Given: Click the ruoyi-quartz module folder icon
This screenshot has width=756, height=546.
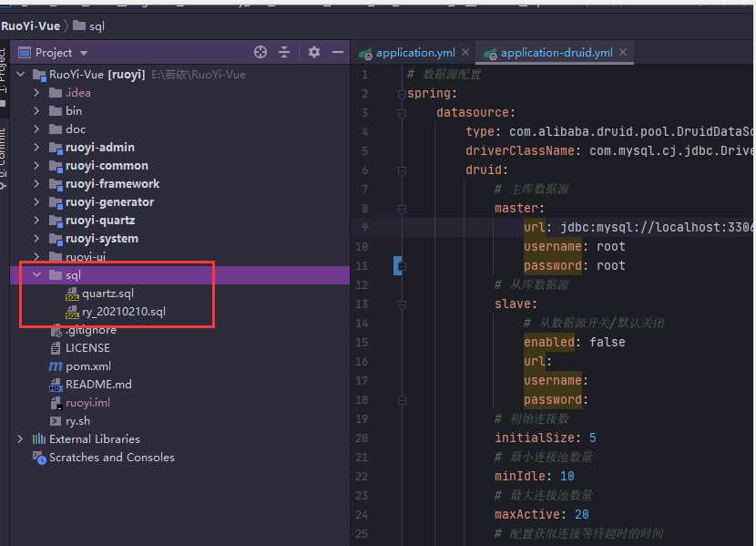Looking at the screenshot, I should [x=56, y=221].
